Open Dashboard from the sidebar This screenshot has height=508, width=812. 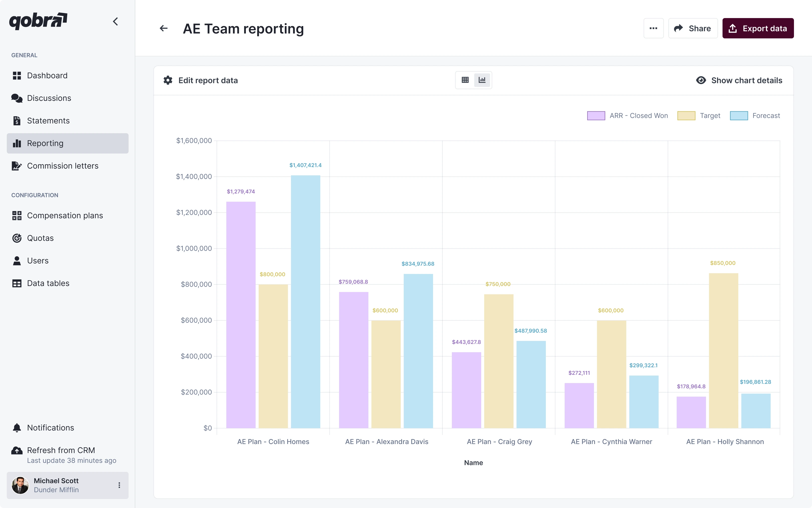67,76
